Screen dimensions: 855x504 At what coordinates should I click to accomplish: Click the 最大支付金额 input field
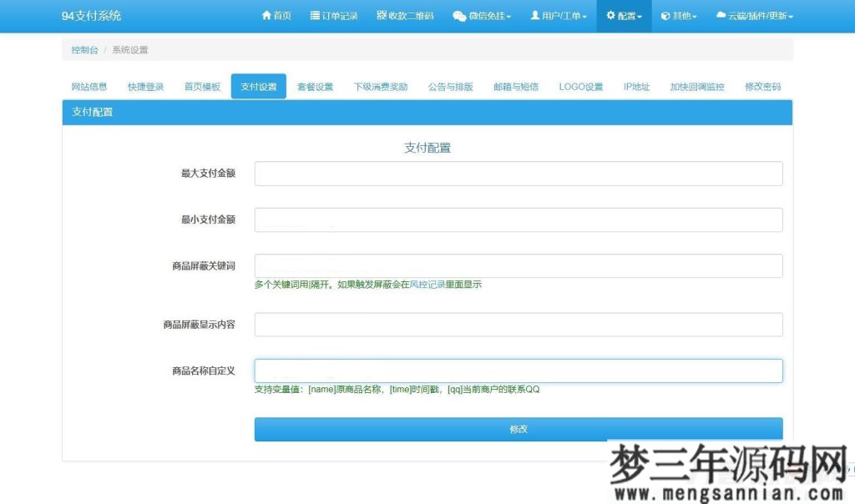(x=519, y=173)
